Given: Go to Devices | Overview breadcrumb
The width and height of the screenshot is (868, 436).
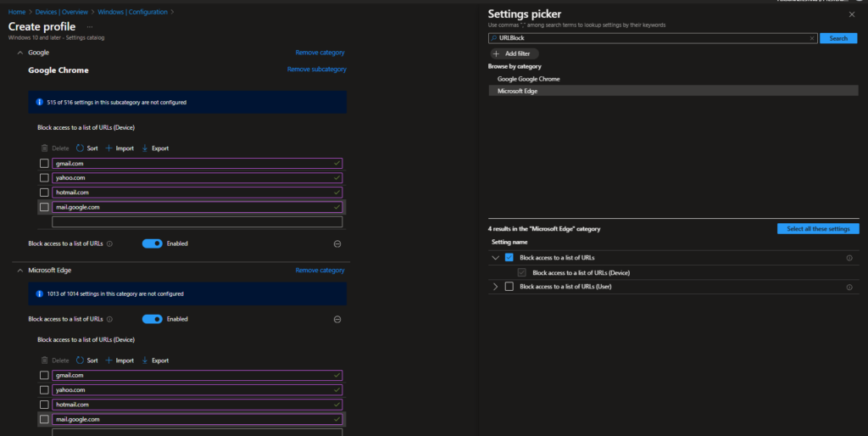Looking at the screenshot, I should (x=61, y=12).
